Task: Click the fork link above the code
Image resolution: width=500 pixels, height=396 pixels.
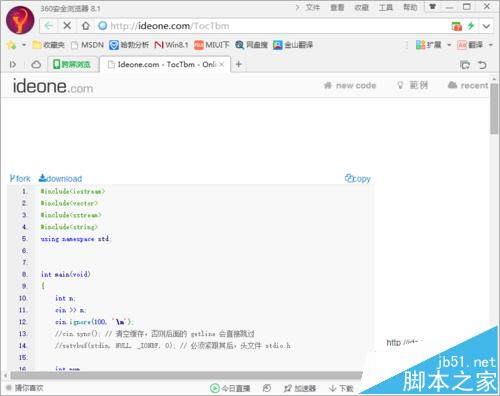Action: pos(20,179)
